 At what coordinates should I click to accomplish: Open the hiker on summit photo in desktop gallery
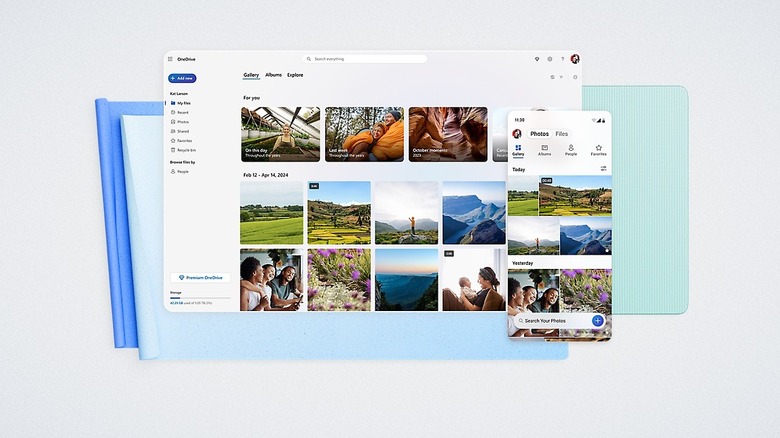(406, 213)
